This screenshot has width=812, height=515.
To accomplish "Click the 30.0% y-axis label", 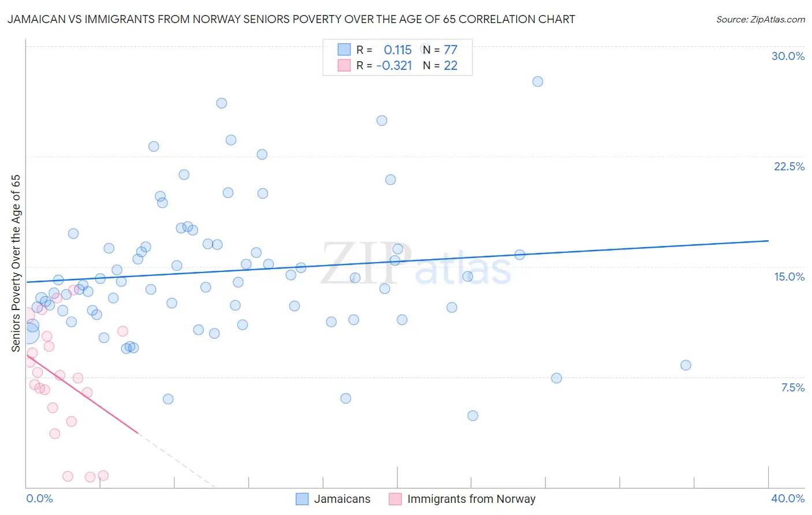I will [x=788, y=56].
